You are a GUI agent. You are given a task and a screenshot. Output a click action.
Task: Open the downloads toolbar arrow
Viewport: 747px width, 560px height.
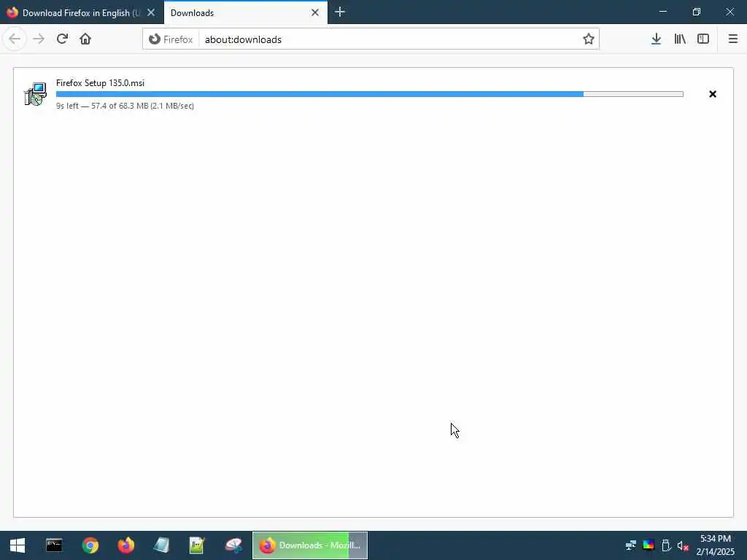click(656, 39)
